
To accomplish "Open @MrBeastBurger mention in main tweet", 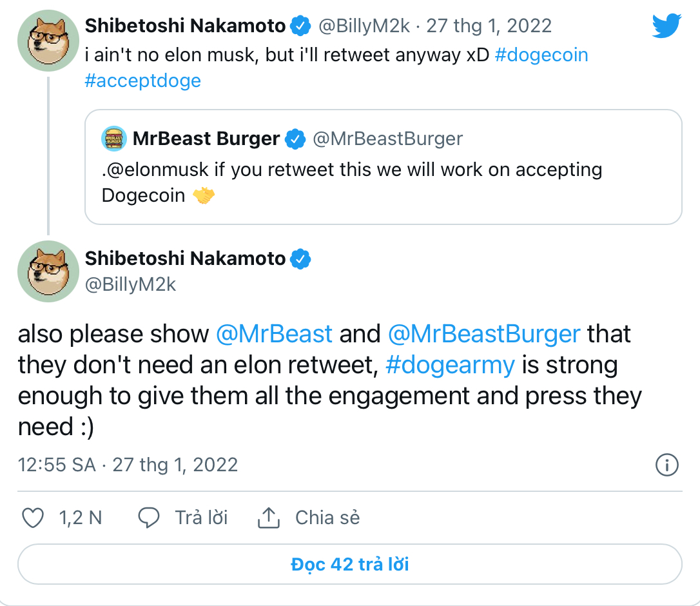I will pos(484,334).
